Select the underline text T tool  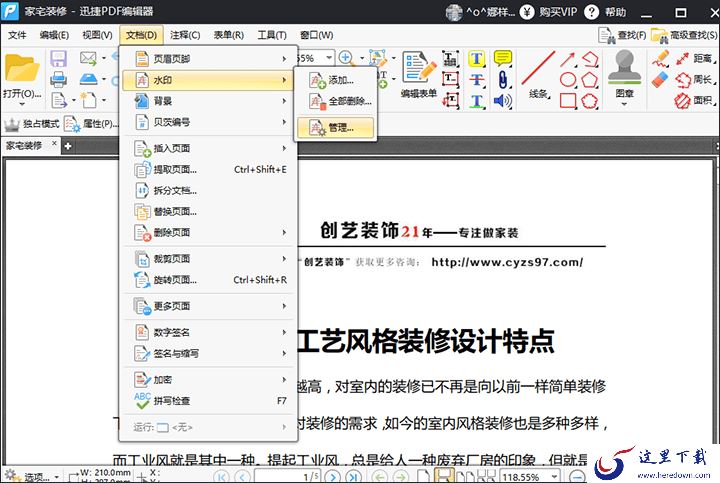point(477,101)
